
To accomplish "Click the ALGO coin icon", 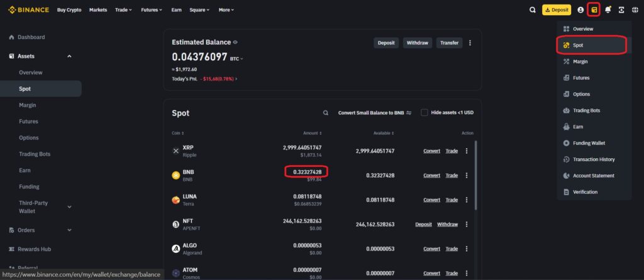I will [x=176, y=249].
